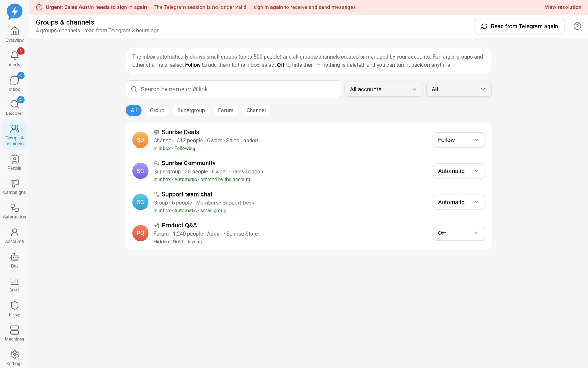Click 'Automatic · small group' status text
This screenshot has height=368, width=588.
click(200, 211)
